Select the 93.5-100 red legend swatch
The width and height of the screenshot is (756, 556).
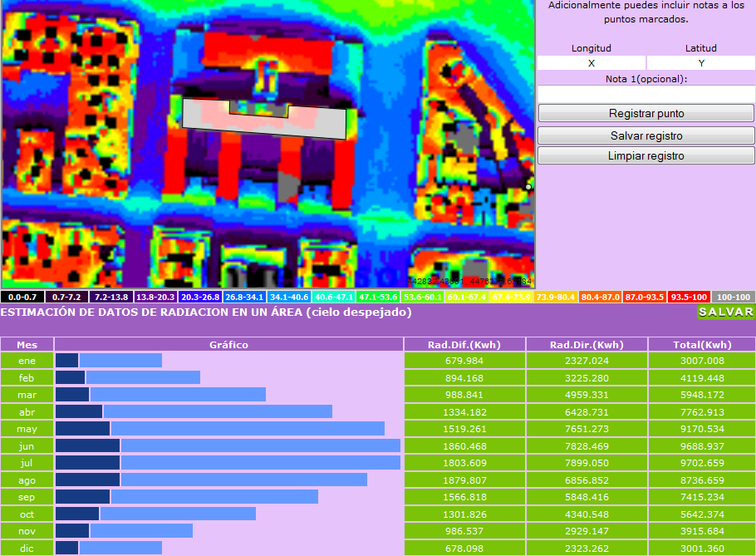click(689, 297)
